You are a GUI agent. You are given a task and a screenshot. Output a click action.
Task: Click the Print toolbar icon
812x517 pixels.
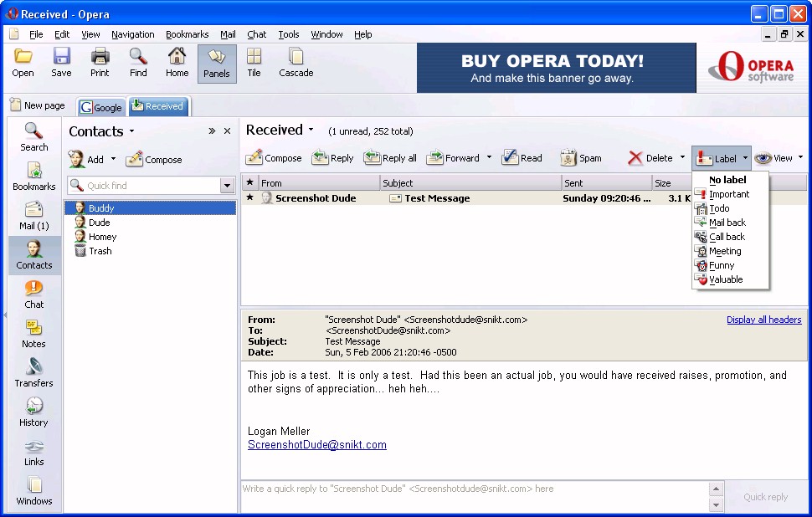tap(100, 63)
